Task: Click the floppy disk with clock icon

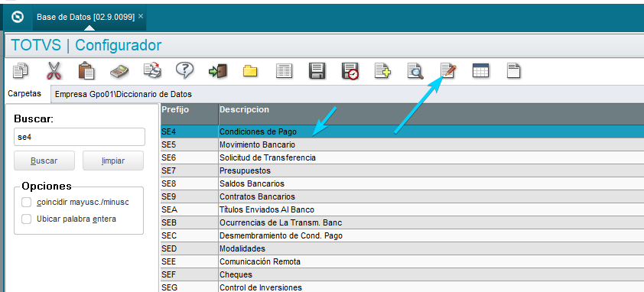Action: tap(350, 71)
